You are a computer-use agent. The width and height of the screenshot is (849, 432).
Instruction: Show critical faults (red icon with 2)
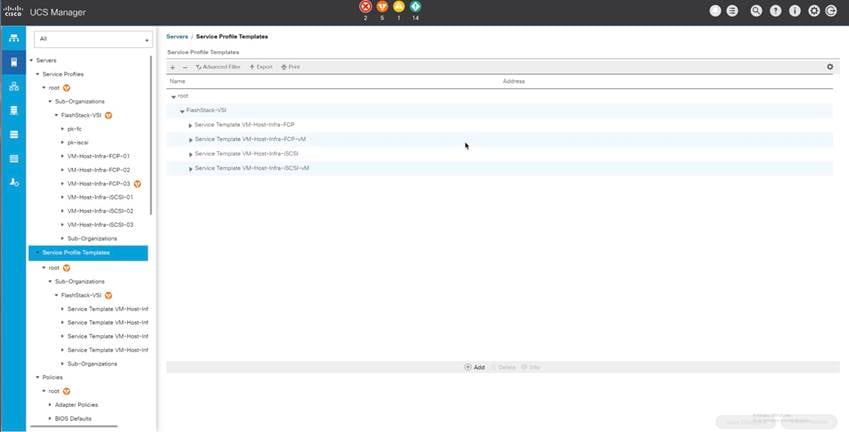click(365, 7)
